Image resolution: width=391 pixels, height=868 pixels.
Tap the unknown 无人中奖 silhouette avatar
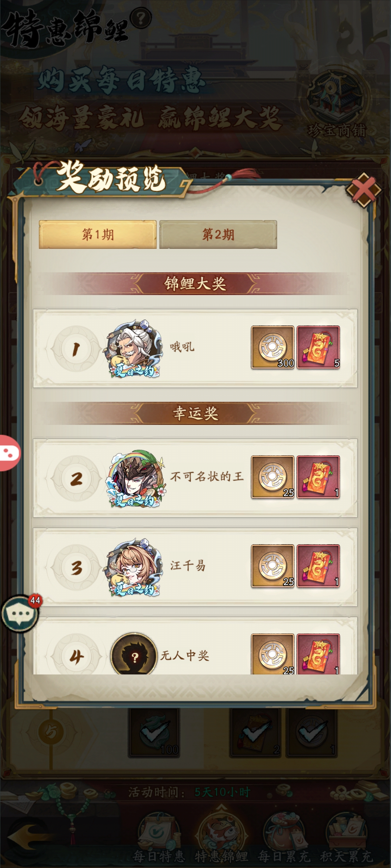pos(133,654)
